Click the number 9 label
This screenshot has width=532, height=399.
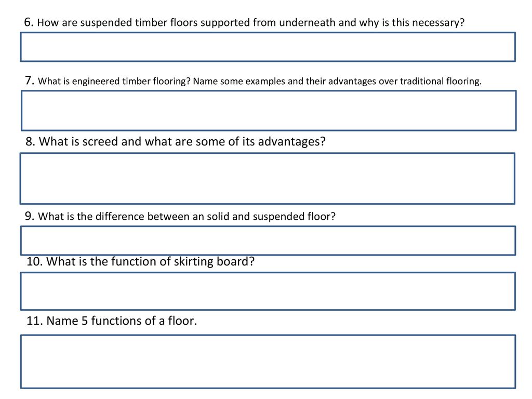(x=30, y=216)
